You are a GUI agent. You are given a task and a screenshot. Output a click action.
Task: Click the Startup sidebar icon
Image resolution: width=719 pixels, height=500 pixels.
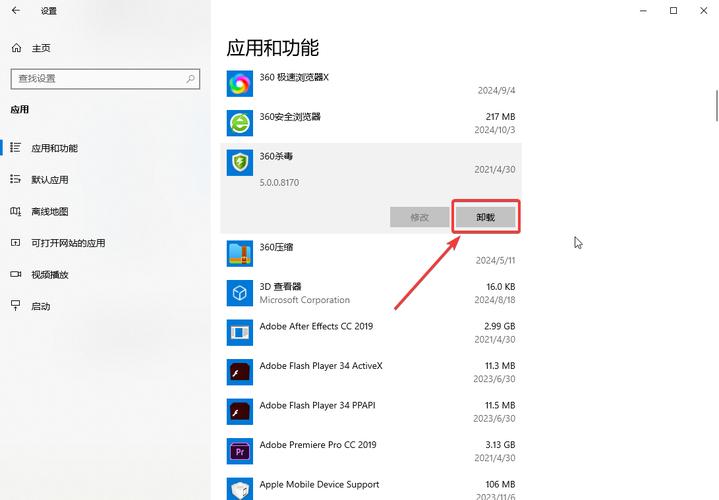16,306
